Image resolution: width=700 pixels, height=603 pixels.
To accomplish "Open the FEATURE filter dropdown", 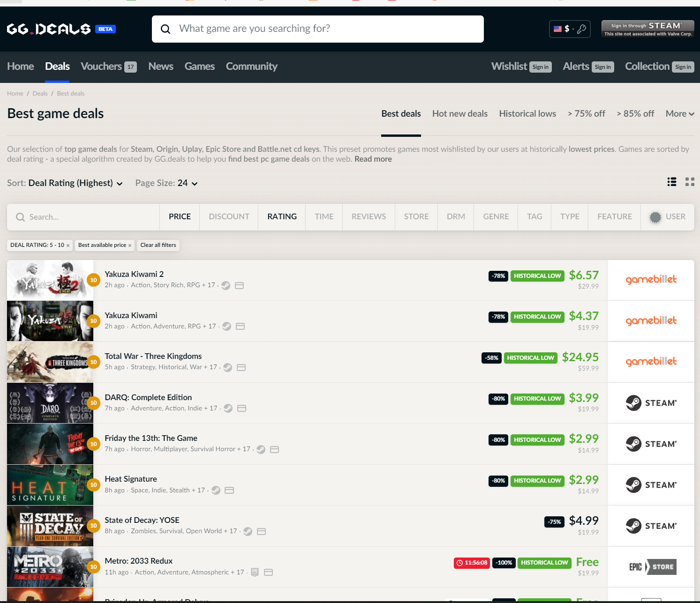I will [x=615, y=217].
